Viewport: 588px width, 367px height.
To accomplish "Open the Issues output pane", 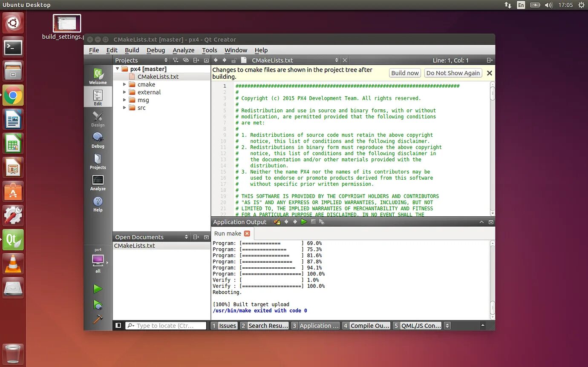I will point(224,326).
